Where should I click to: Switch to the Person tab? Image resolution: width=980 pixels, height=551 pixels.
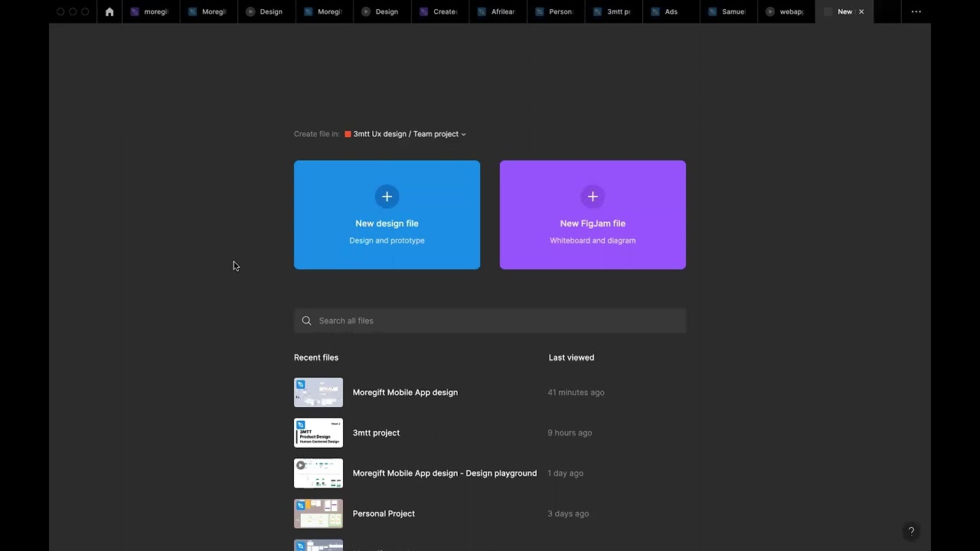click(556, 11)
